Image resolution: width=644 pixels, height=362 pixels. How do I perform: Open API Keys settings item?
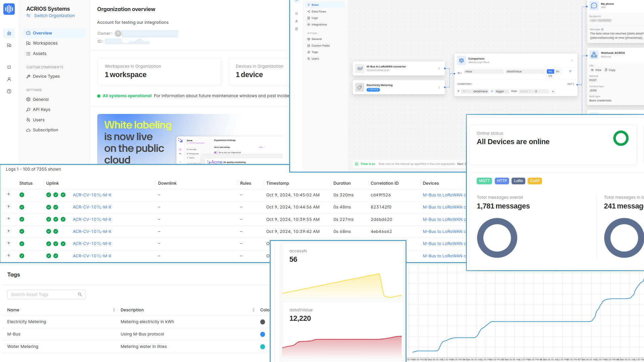click(41, 110)
